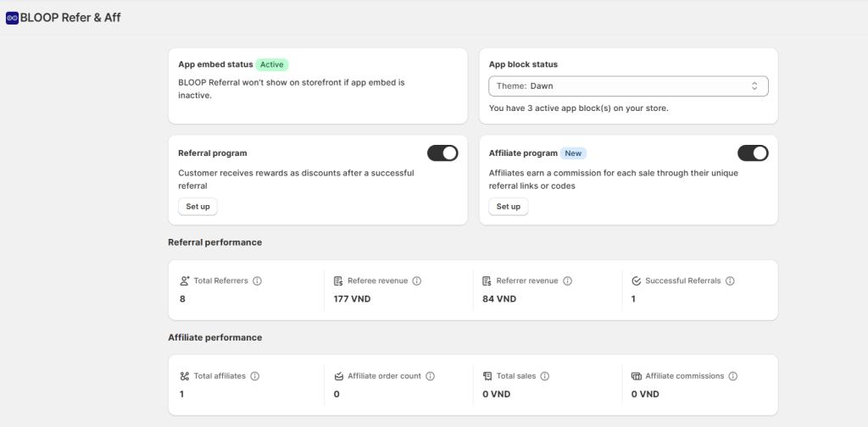The width and height of the screenshot is (868, 427).
Task: Turn off the Referral program toggle
Action: coord(442,153)
